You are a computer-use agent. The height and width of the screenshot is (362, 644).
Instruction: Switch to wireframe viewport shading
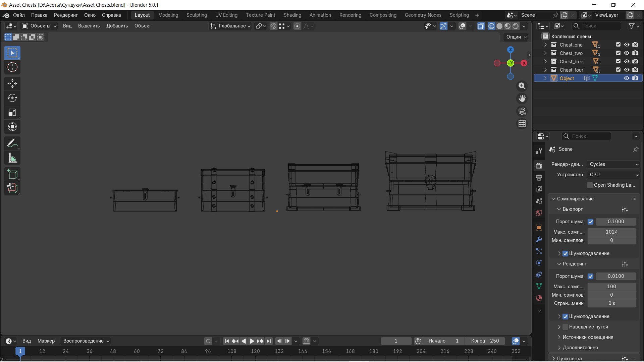[x=491, y=26]
